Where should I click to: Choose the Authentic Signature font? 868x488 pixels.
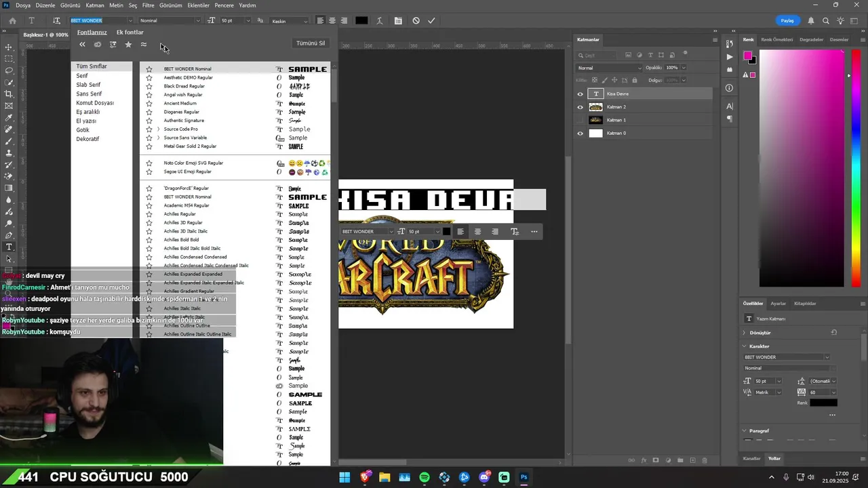(184, 121)
